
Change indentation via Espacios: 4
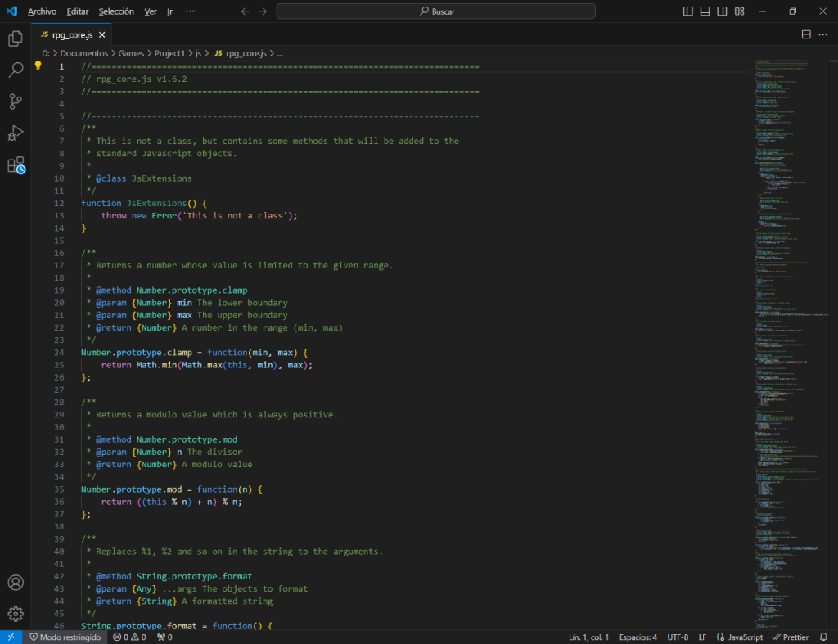click(638, 637)
